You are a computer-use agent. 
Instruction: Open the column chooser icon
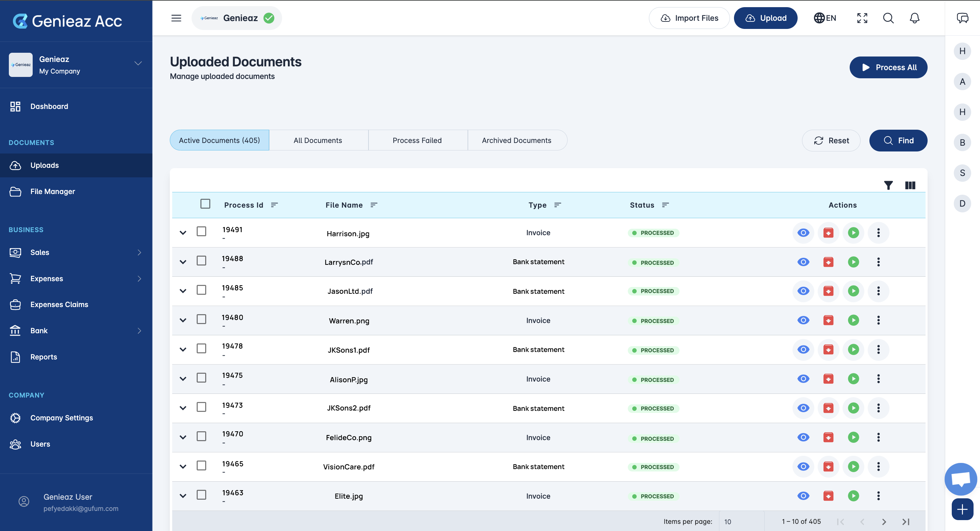tap(910, 186)
